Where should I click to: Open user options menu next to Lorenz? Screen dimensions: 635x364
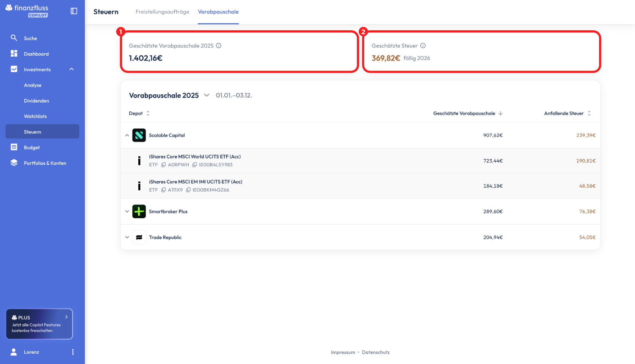(73, 352)
